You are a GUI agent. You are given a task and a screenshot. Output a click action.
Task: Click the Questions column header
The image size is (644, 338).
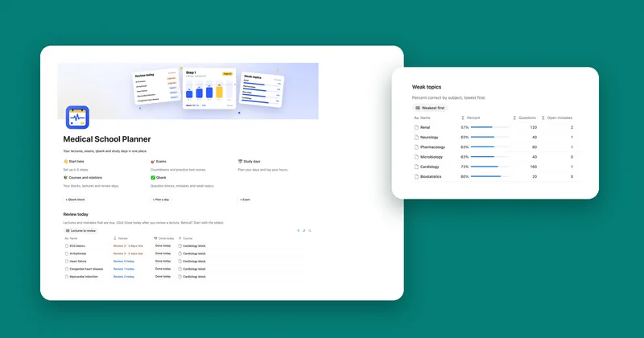[x=525, y=117]
